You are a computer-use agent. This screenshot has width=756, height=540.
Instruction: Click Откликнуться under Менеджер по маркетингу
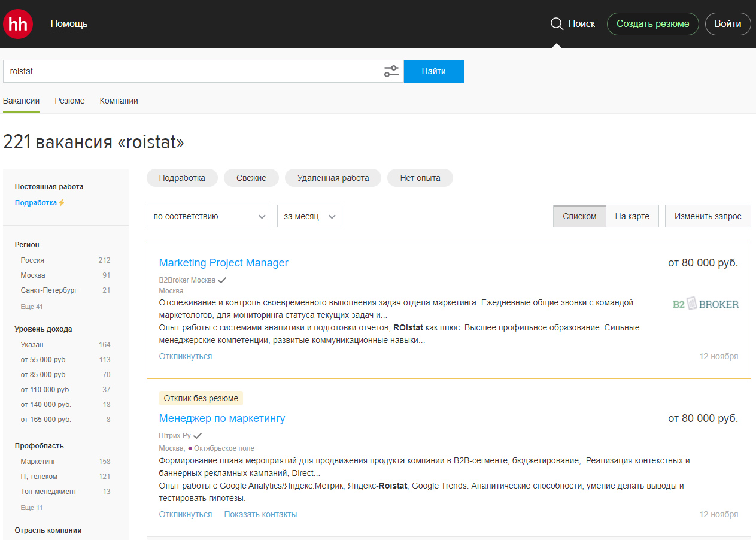[186, 514]
